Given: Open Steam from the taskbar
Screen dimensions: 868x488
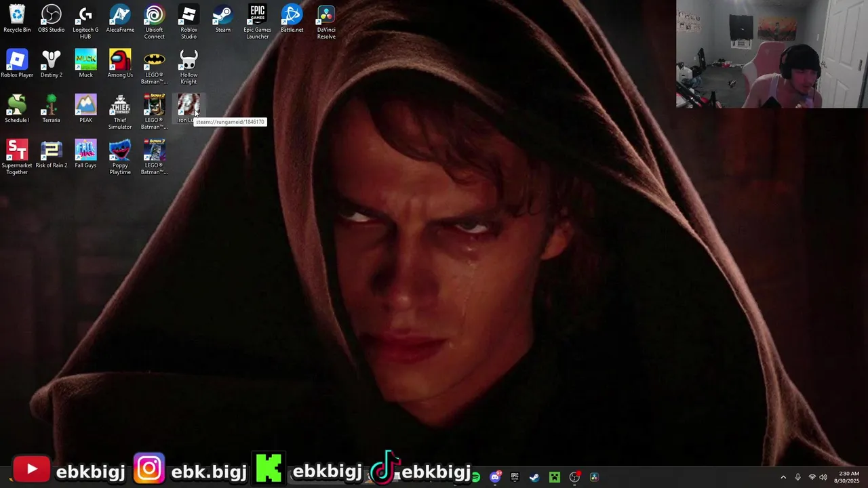Looking at the screenshot, I should pyautogui.click(x=534, y=477).
